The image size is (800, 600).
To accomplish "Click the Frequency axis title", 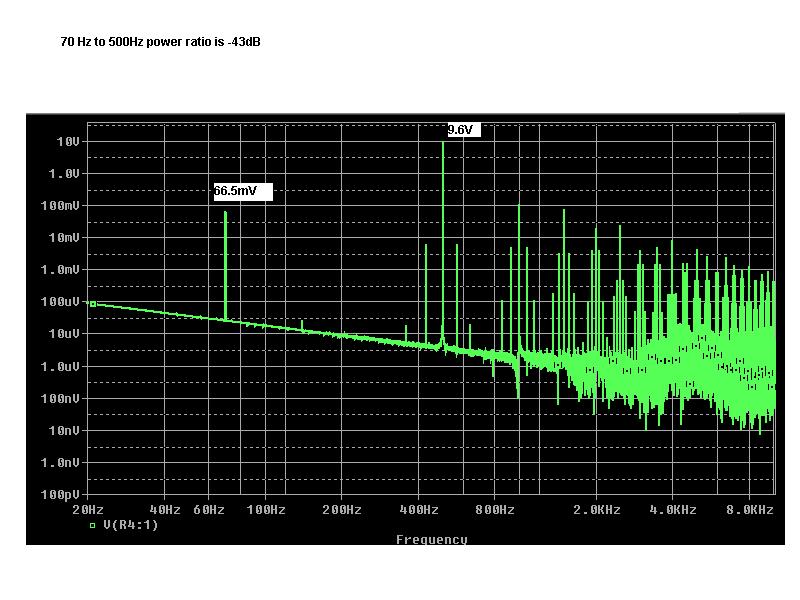I will [x=432, y=539].
